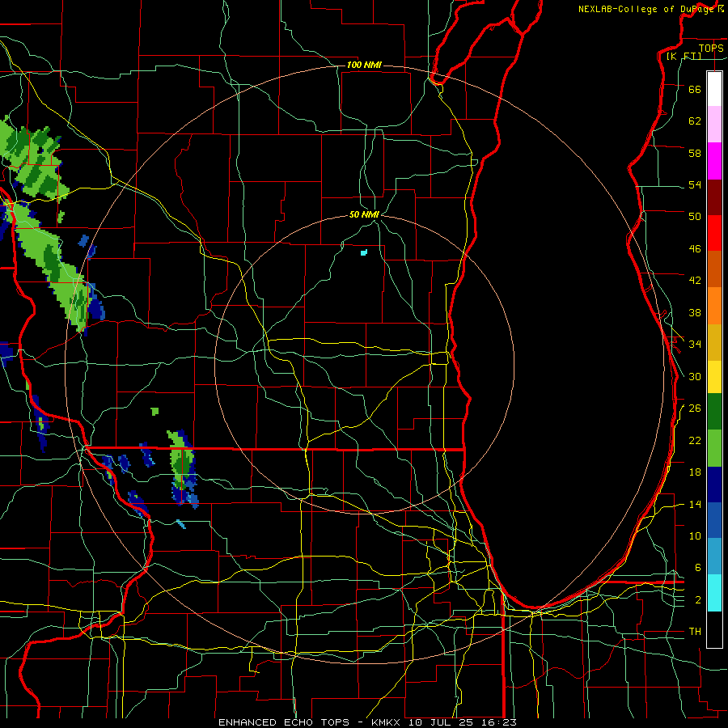Click the yellow legend swatch
The width and height of the screenshot is (728, 728).
714,377
